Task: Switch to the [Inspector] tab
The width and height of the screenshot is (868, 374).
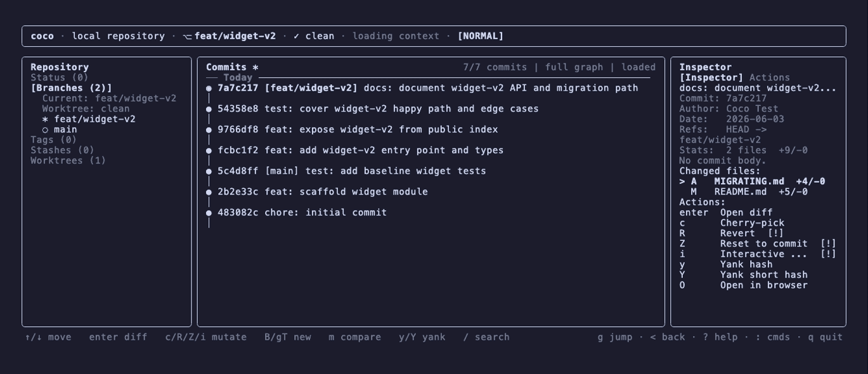Action: pyautogui.click(x=711, y=77)
